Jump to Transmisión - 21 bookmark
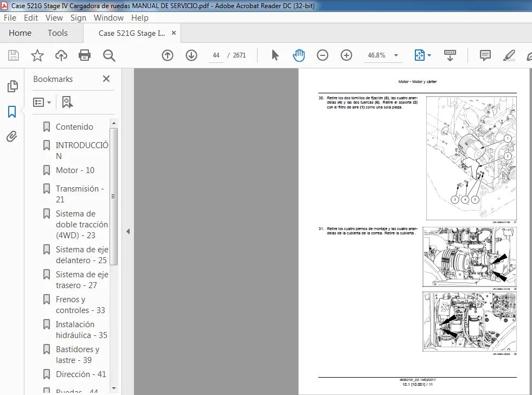The height and width of the screenshot is (395, 532). click(x=80, y=194)
